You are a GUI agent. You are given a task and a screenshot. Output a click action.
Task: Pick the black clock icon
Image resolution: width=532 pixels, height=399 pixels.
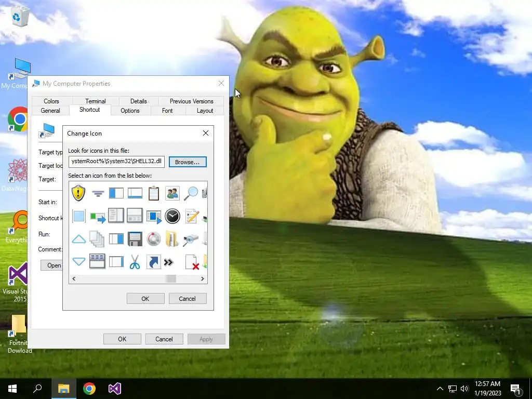[172, 216]
